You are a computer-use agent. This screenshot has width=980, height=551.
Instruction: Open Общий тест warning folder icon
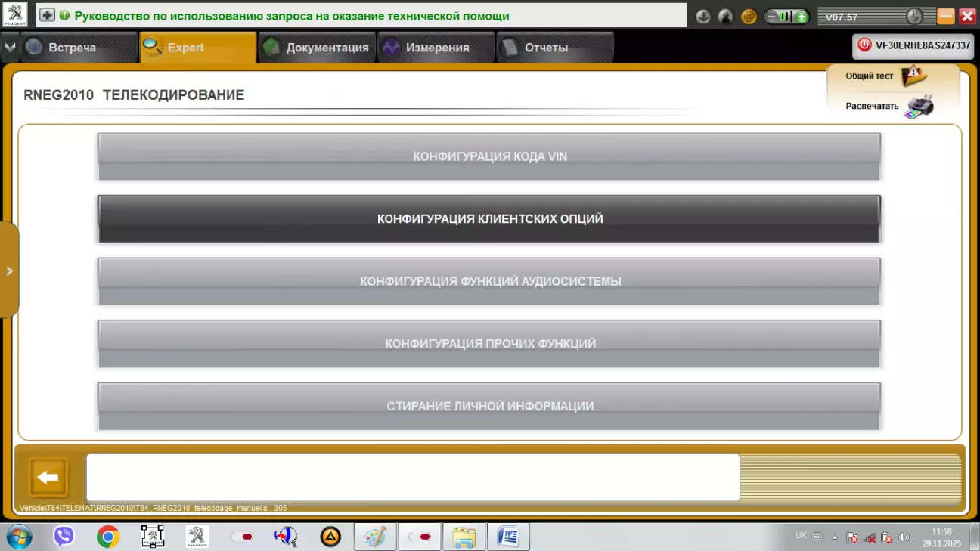913,76
